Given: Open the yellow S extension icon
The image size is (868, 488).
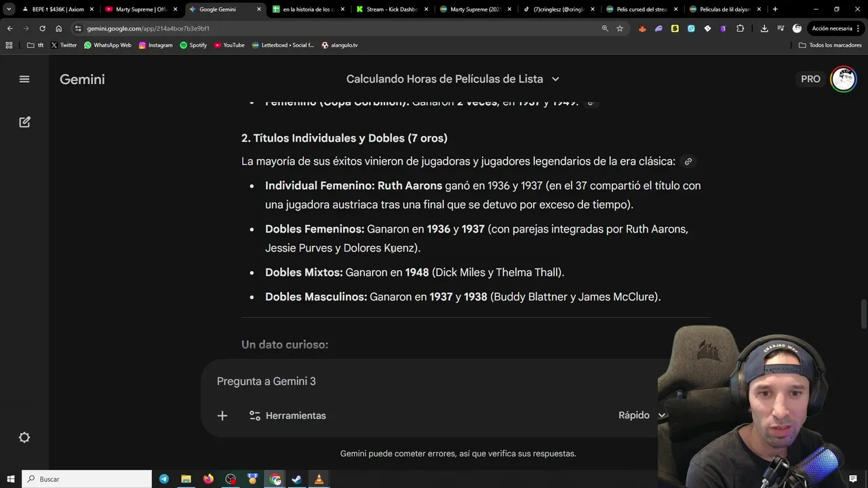Looking at the screenshot, I should pyautogui.click(x=675, y=28).
